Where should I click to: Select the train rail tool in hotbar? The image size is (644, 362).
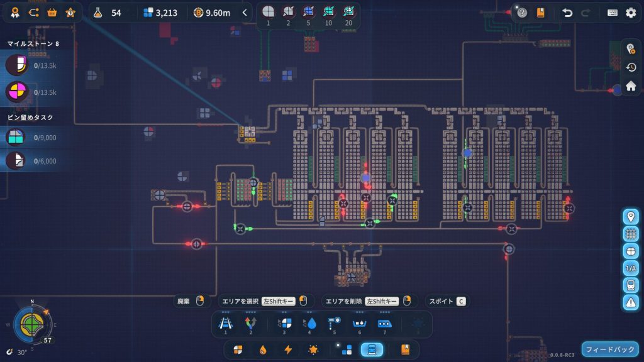pos(225,324)
